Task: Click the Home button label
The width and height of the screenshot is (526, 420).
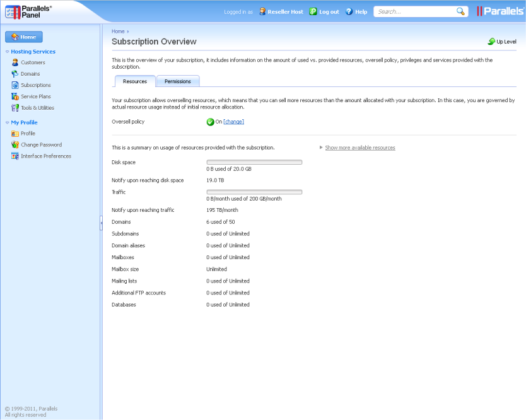Action: [28, 37]
